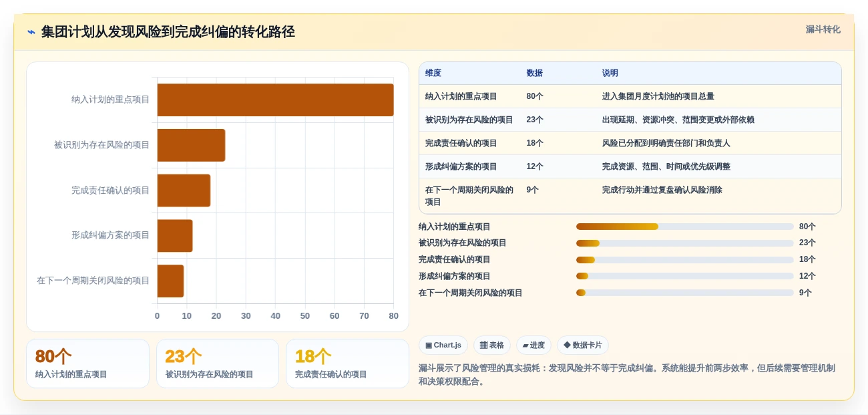
Task: Click table cell 被识别为存在风险的项目
Action: pos(469,120)
